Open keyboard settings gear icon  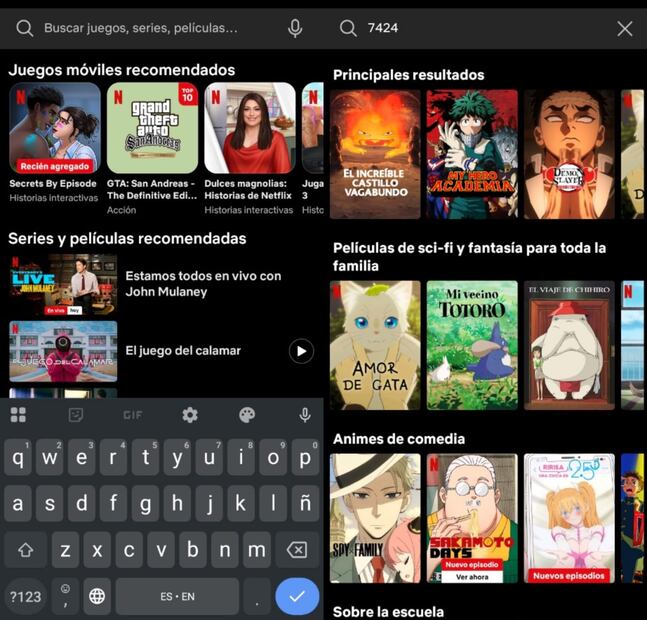pos(190,415)
